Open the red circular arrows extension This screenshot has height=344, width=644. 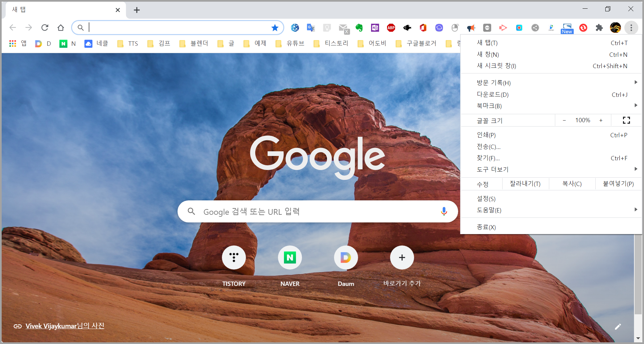click(583, 28)
